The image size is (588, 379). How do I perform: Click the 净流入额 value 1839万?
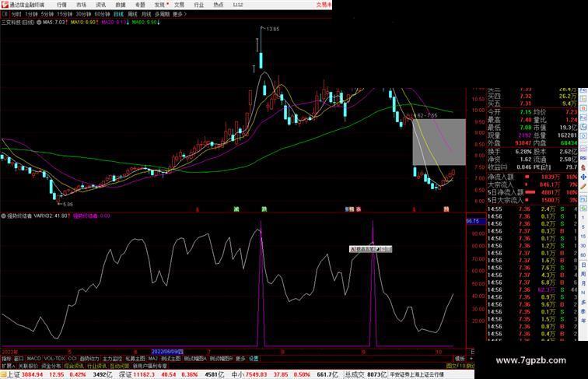[550, 177]
